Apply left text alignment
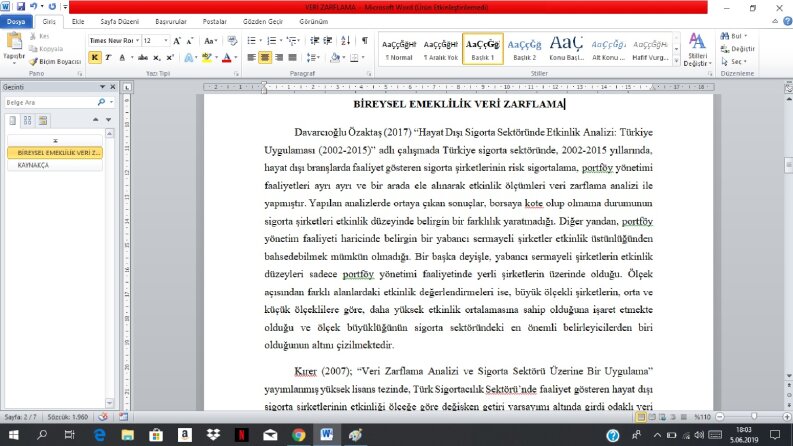Image resolution: width=793 pixels, height=446 pixels. click(x=251, y=58)
